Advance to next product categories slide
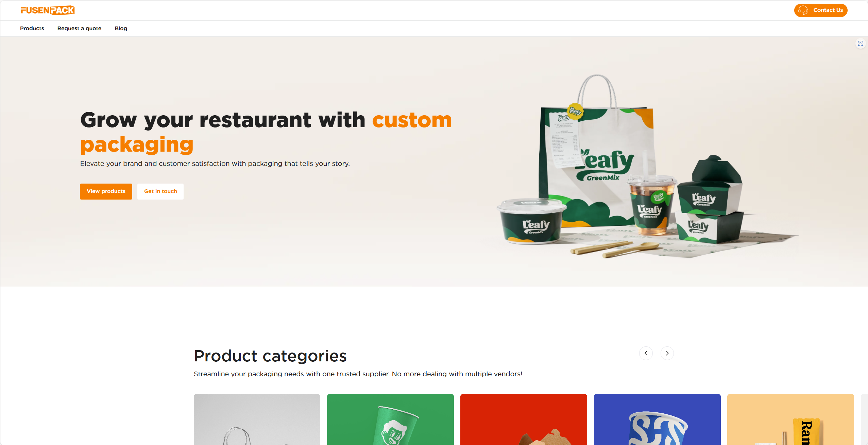Screen dimensions: 868x445 click(667, 353)
